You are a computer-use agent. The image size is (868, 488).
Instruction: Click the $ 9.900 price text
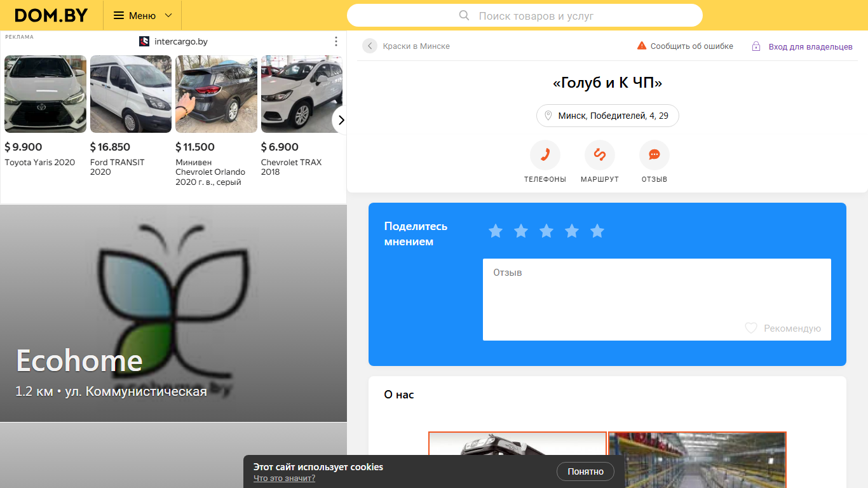pyautogui.click(x=24, y=147)
